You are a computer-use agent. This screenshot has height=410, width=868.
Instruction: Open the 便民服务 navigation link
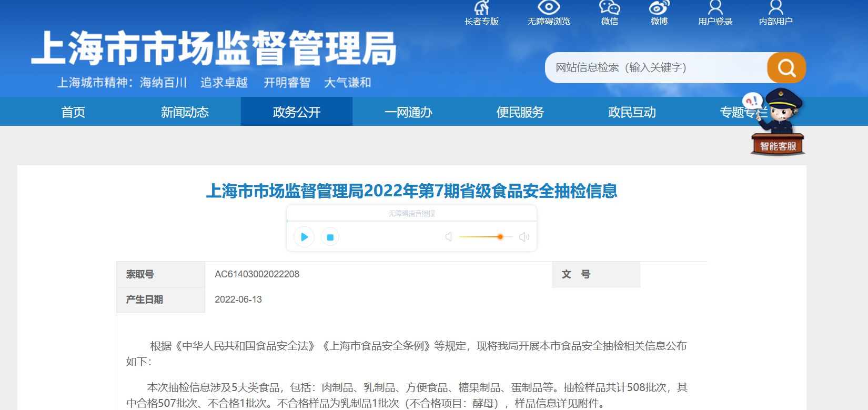pyautogui.click(x=520, y=112)
